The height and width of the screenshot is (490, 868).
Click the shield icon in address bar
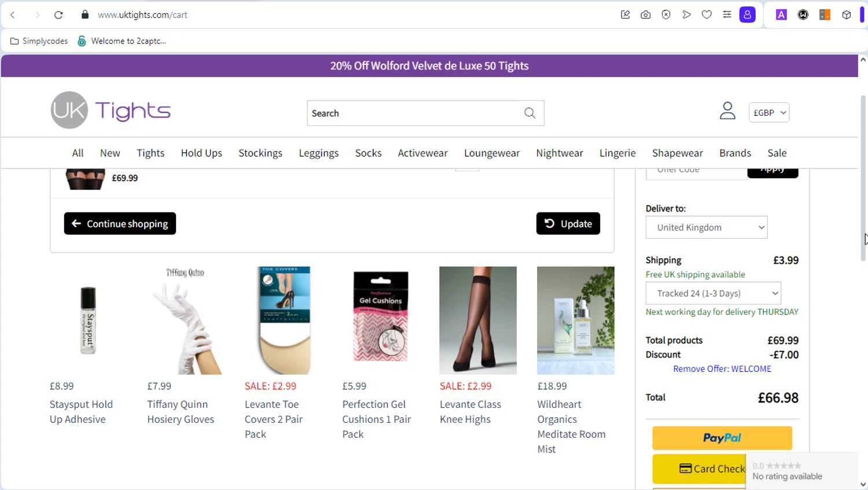click(666, 15)
